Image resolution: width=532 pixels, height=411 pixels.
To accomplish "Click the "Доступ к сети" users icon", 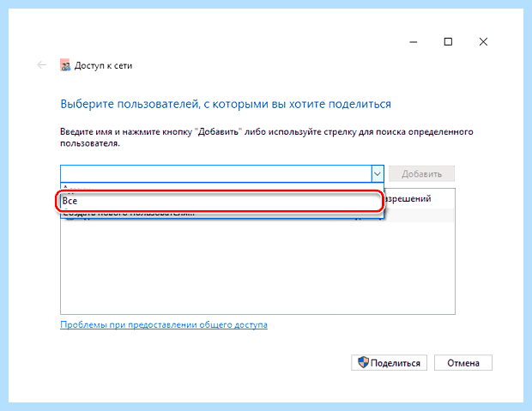I will (65, 65).
